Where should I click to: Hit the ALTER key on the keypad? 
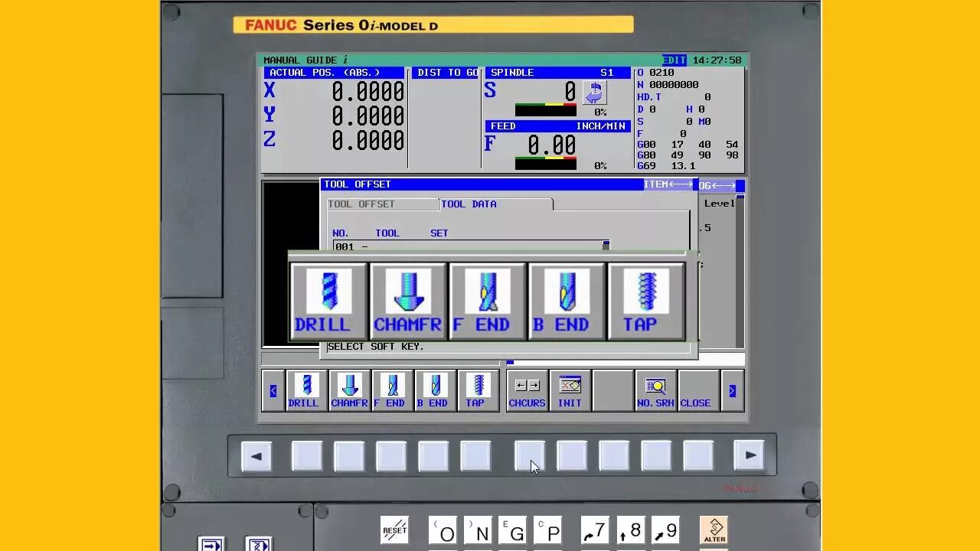click(x=714, y=530)
